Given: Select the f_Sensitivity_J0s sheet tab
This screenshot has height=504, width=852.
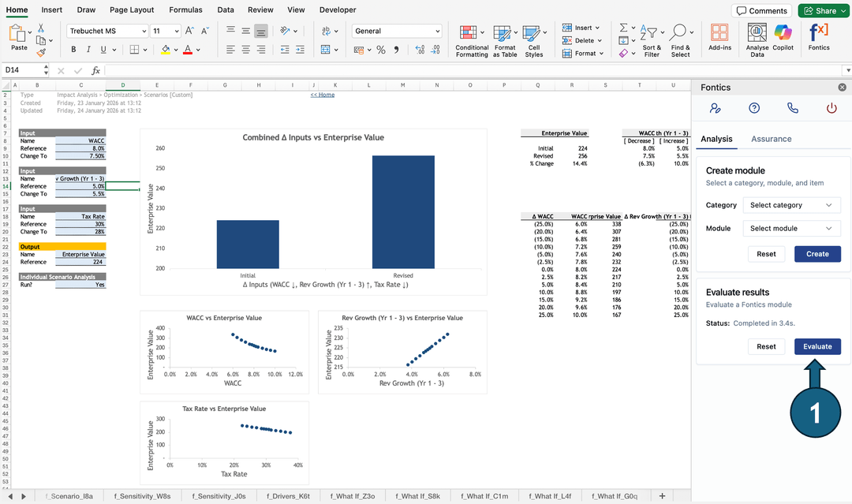Looking at the screenshot, I should pos(218,496).
